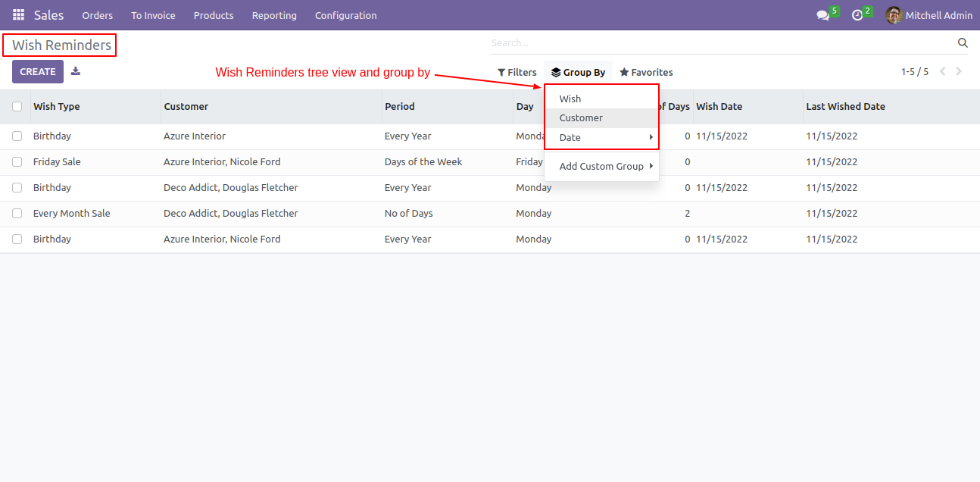Open the Every Month Sale record
The width and height of the screenshot is (980, 482).
tap(72, 214)
